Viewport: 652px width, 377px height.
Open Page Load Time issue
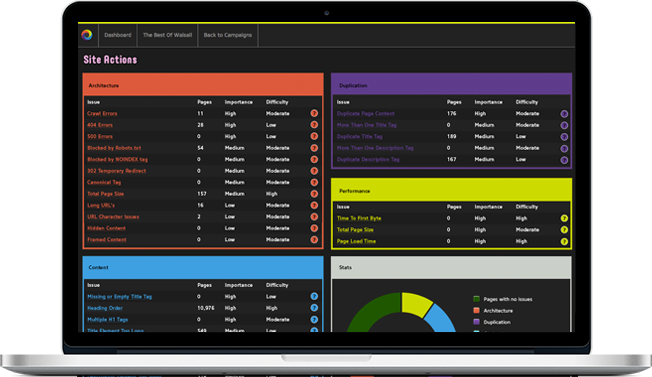[356, 241]
